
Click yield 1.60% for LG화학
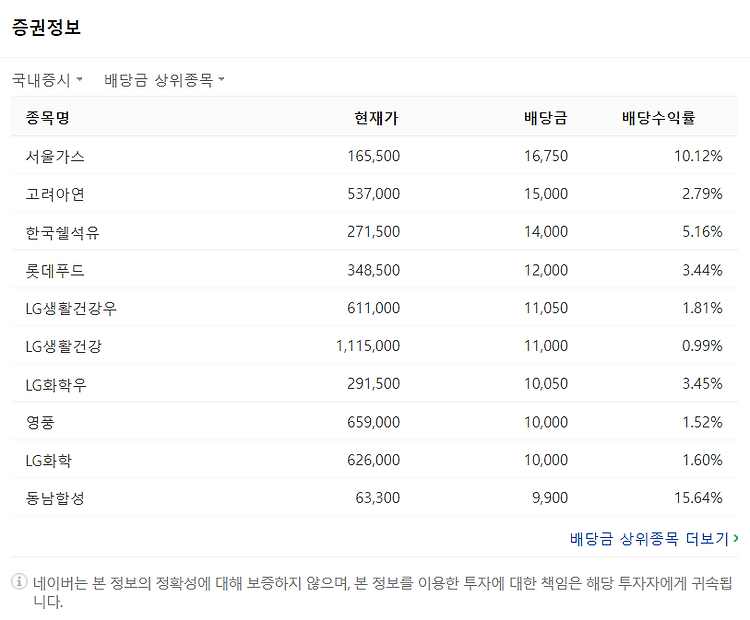(x=702, y=460)
